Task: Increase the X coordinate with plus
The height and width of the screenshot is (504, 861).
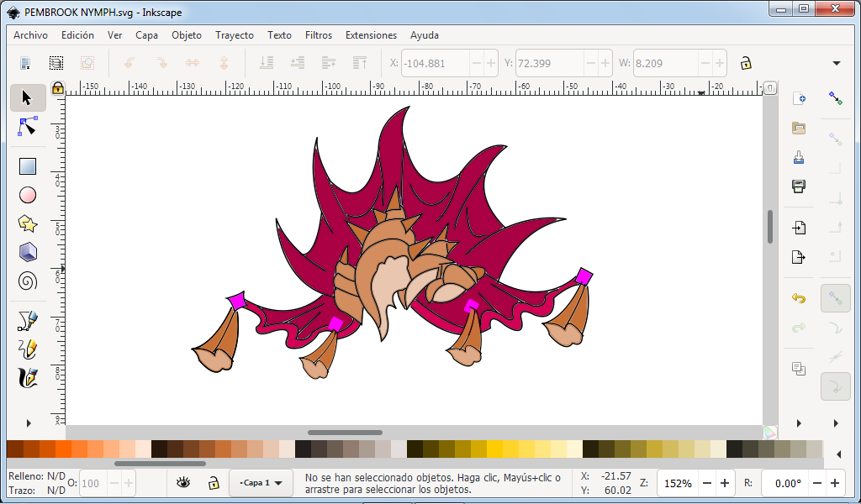Action: tap(491, 63)
